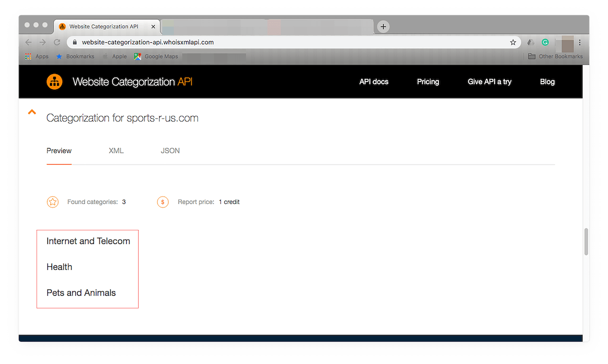Click the browser forward arrow

tap(43, 42)
